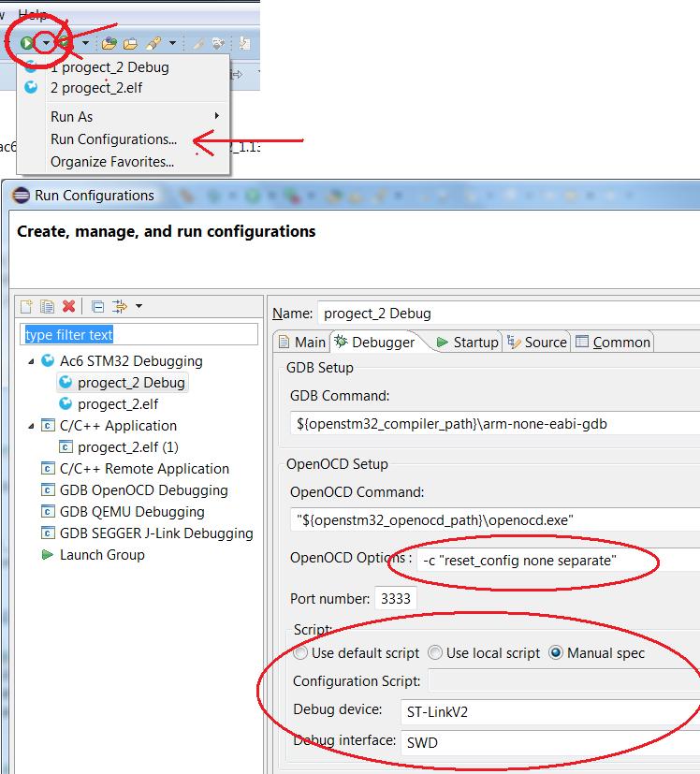The width and height of the screenshot is (700, 774).
Task: Click the brush-shaped toolbar icon
Action: [x=153, y=43]
